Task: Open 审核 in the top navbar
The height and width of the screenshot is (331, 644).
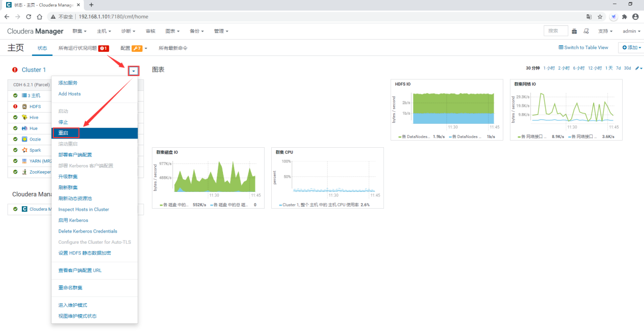Action: (x=150, y=31)
